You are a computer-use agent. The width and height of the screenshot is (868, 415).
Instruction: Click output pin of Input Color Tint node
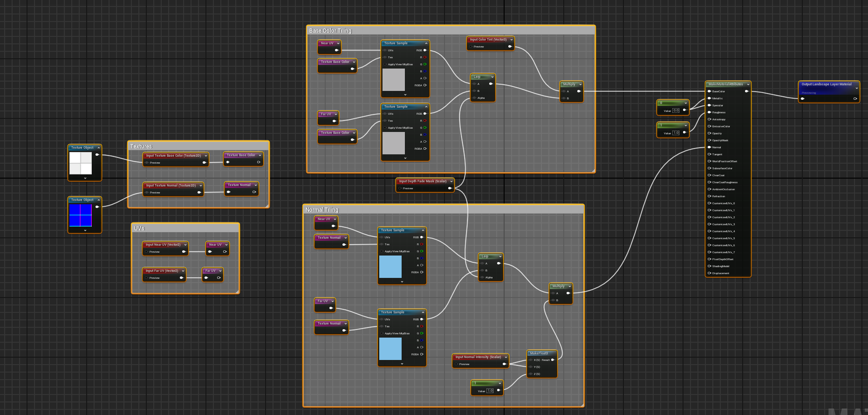[x=510, y=47]
